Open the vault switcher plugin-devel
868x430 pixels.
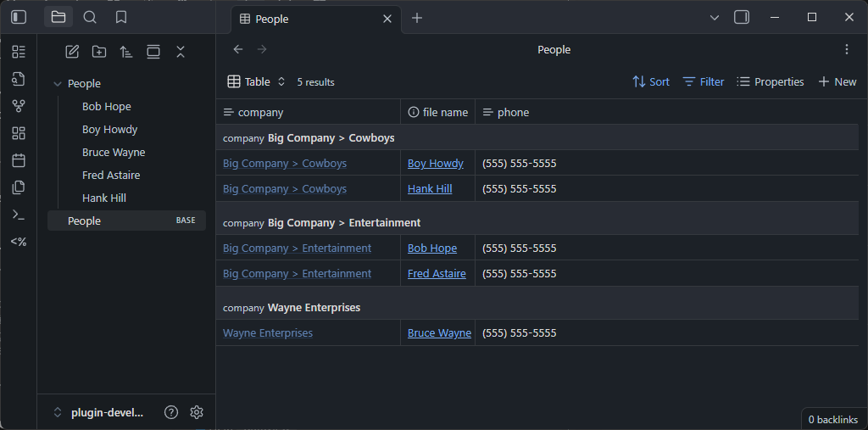pyautogui.click(x=97, y=412)
